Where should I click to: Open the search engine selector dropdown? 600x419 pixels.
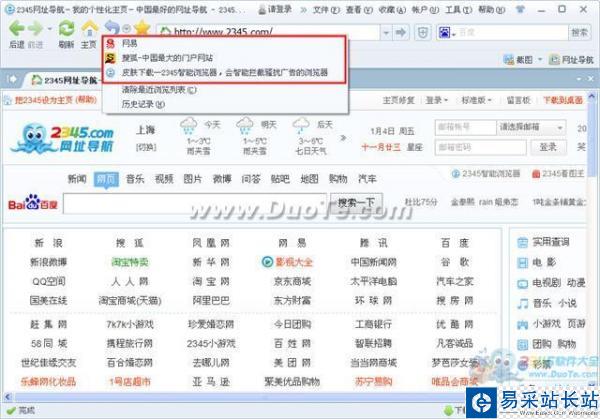click(454, 34)
